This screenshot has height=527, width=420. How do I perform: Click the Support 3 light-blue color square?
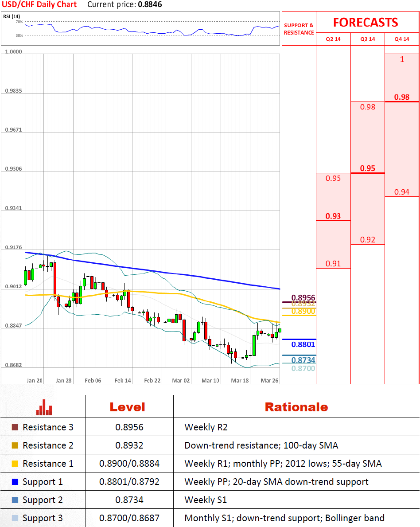(x=15, y=518)
